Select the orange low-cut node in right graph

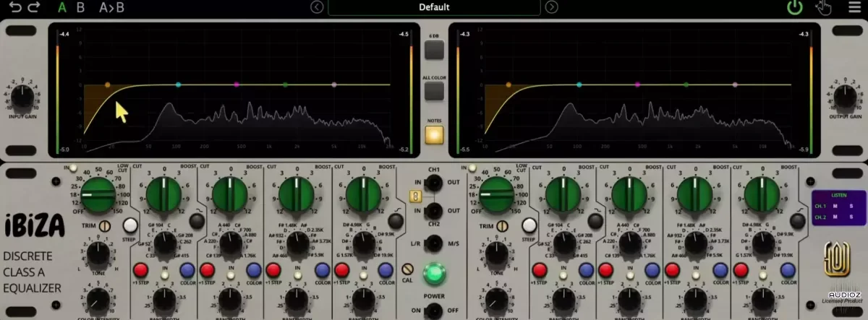pos(509,85)
